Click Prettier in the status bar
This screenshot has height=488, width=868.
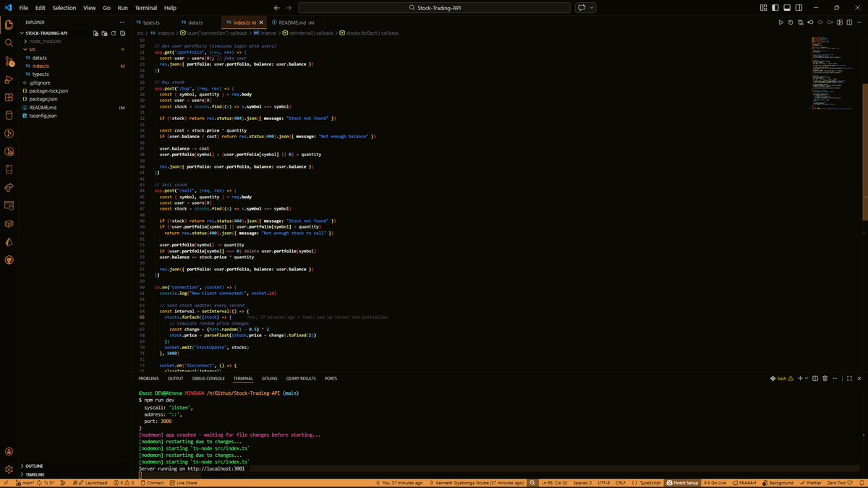[x=812, y=482]
